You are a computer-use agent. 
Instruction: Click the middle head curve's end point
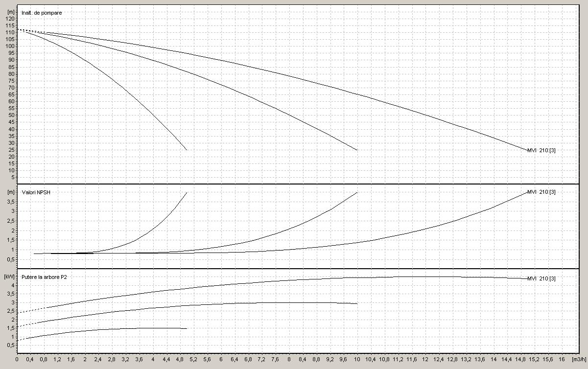click(x=357, y=150)
